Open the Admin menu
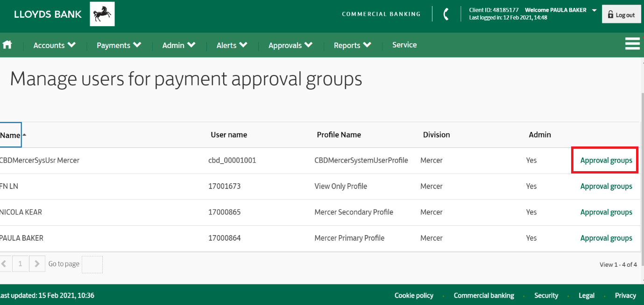 (179, 45)
